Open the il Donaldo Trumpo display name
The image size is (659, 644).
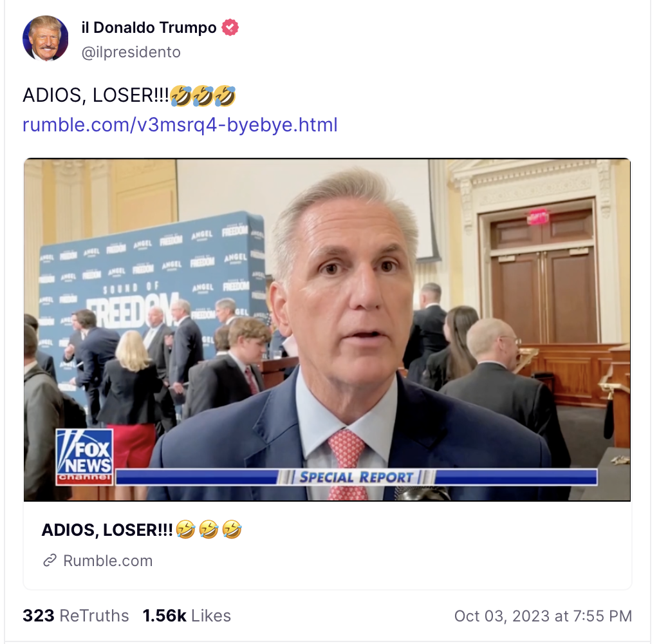tap(149, 27)
